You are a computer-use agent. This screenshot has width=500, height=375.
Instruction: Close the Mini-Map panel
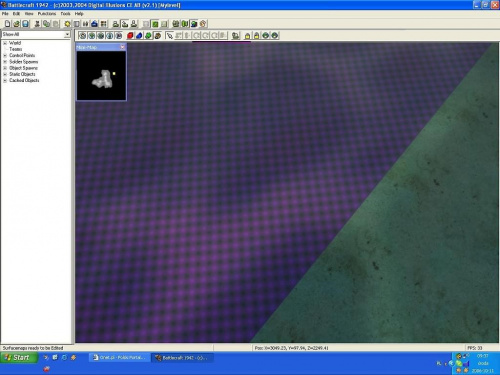point(122,47)
